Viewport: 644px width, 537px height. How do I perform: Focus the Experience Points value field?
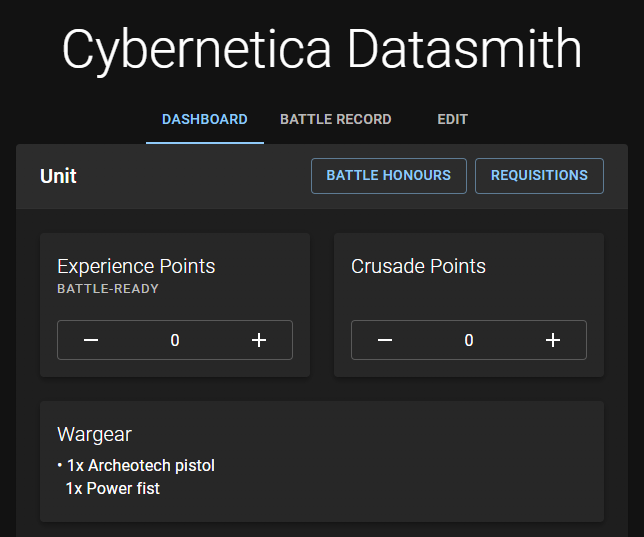pyautogui.click(x=175, y=340)
